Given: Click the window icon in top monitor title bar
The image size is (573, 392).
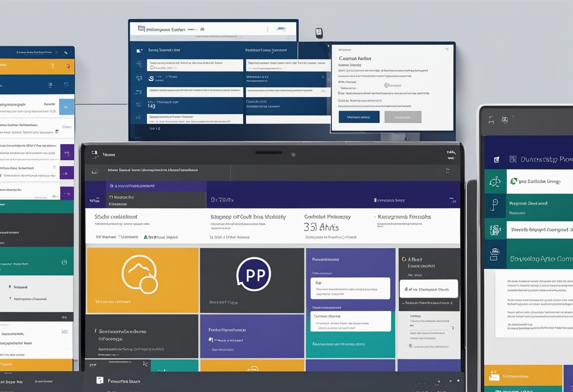Looking at the screenshot, I should click(x=141, y=29).
